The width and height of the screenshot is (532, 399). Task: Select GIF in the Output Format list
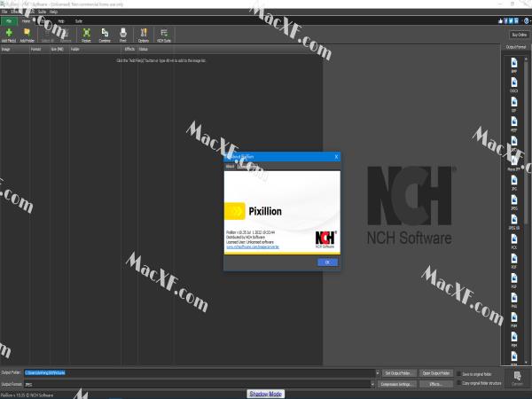pos(514,105)
